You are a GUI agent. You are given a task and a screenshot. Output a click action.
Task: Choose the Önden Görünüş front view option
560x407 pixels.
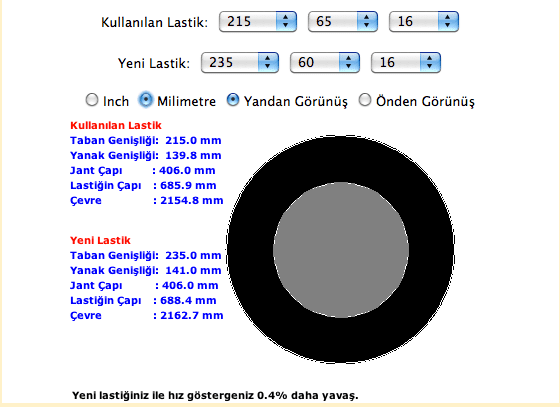365,100
